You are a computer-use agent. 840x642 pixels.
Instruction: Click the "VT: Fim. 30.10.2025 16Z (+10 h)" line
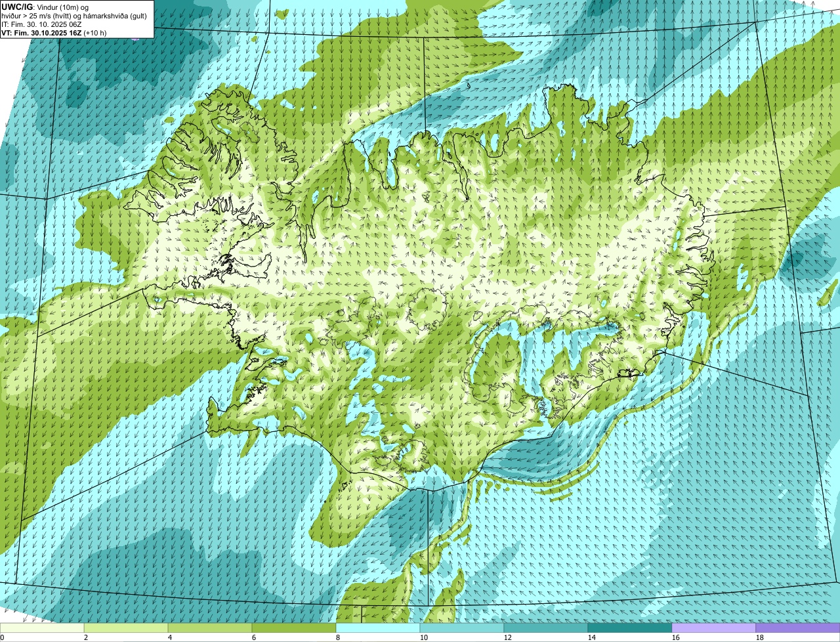click(54, 32)
